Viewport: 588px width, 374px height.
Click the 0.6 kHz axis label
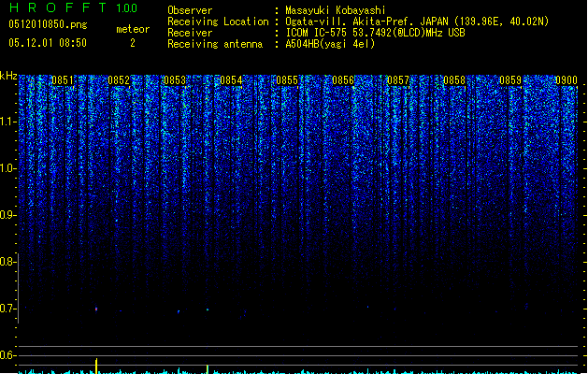tap(7, 355)
